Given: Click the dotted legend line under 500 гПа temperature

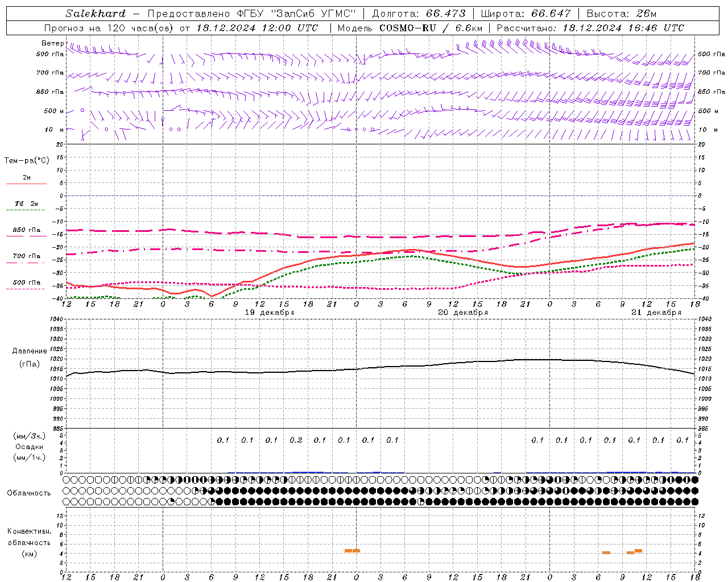Looking at the screenshot, I should 25,289.
